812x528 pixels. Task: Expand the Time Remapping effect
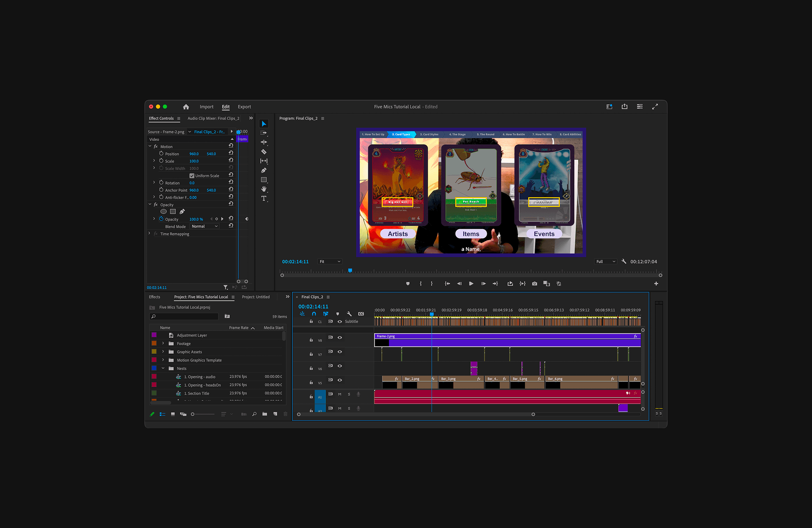click(150, 234)
